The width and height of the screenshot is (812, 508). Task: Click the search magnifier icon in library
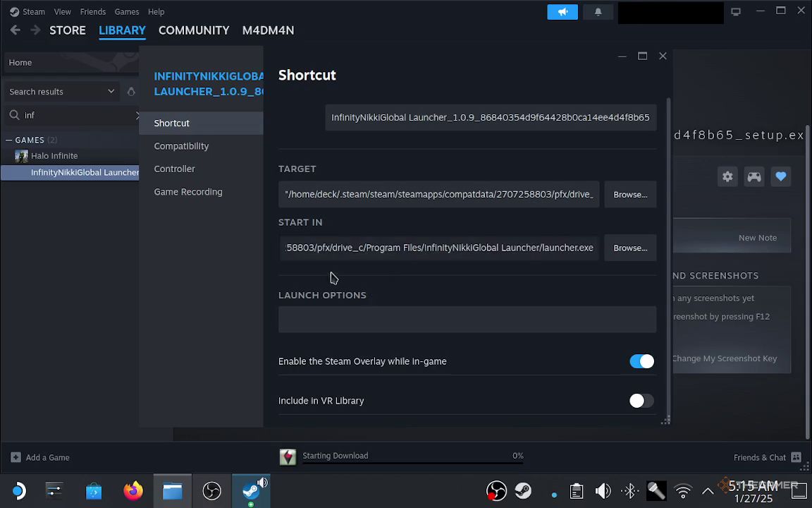pyautogui.click(x=15, y=115)
